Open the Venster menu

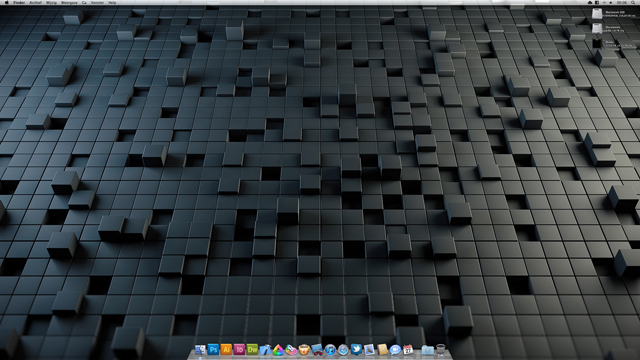[97, 2]
